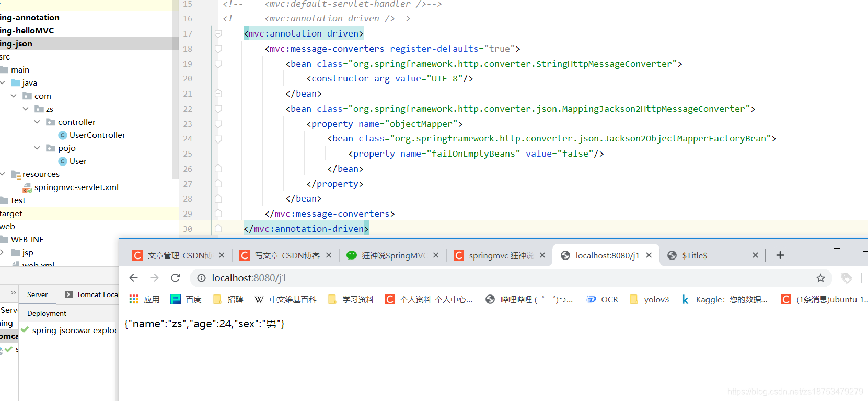The width and height of the screenshot is (868, 401).
Task: Show hidden tabs via chevron in Run panel
Action: point(13,293)
